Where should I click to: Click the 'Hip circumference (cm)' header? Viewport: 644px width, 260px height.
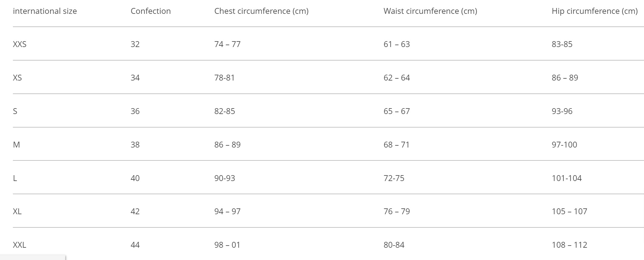click(x=594, y=11)
